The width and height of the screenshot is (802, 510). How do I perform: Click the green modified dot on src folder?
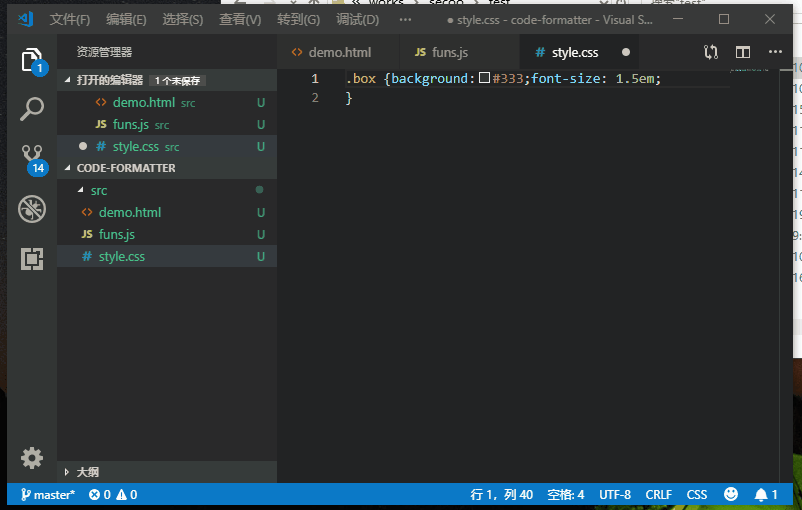(x=260, y=190)
